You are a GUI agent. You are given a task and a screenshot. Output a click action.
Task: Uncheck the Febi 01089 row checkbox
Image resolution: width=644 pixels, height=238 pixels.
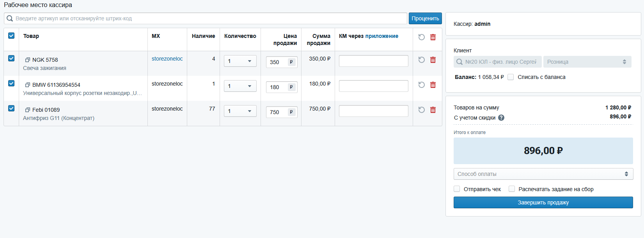11,108
